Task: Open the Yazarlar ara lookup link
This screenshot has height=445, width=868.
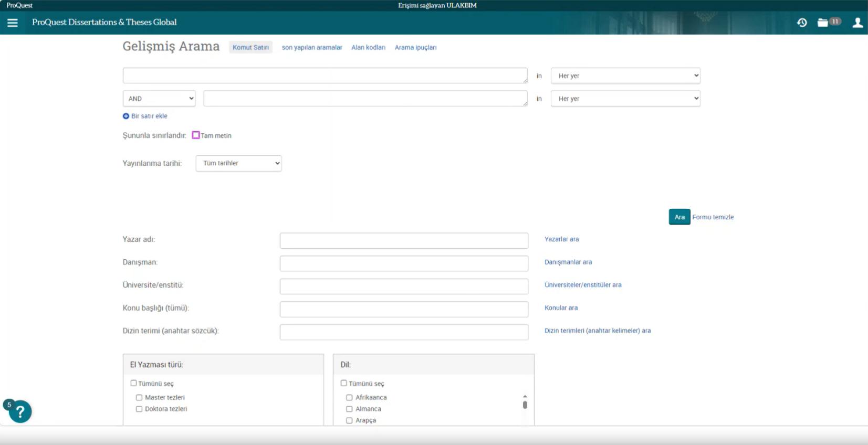Action: click(x=561, y=239)
